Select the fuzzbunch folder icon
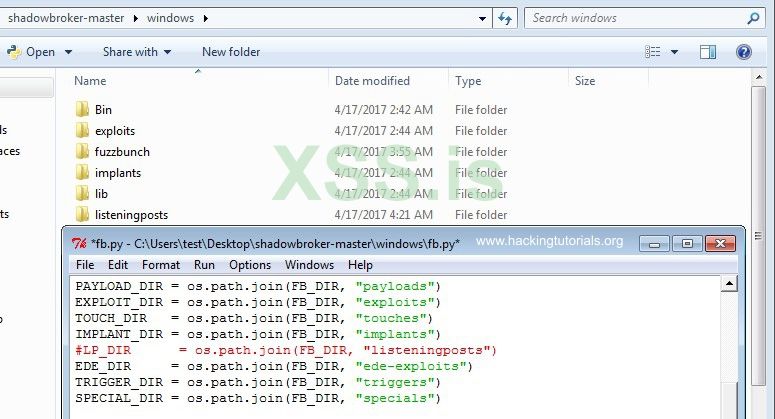 pos(83,152)
